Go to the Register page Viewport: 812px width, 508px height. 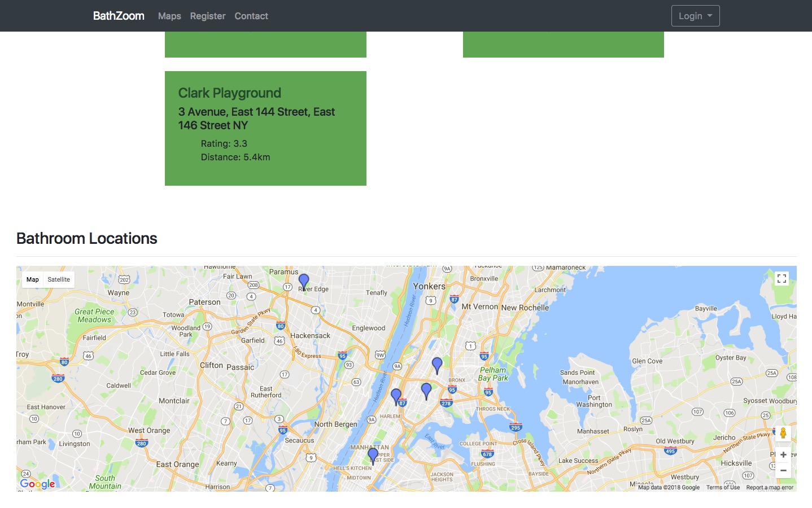pyautogui.click(x=208, y=16)
